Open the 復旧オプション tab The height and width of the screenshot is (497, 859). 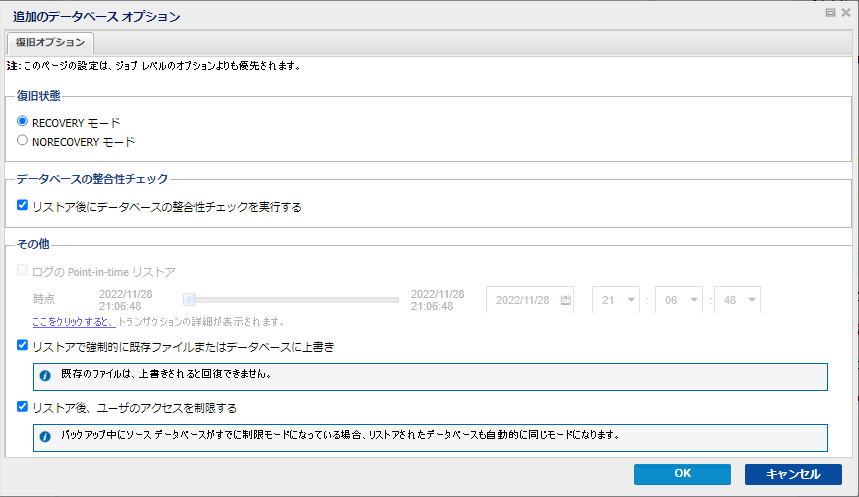(50, 43)
